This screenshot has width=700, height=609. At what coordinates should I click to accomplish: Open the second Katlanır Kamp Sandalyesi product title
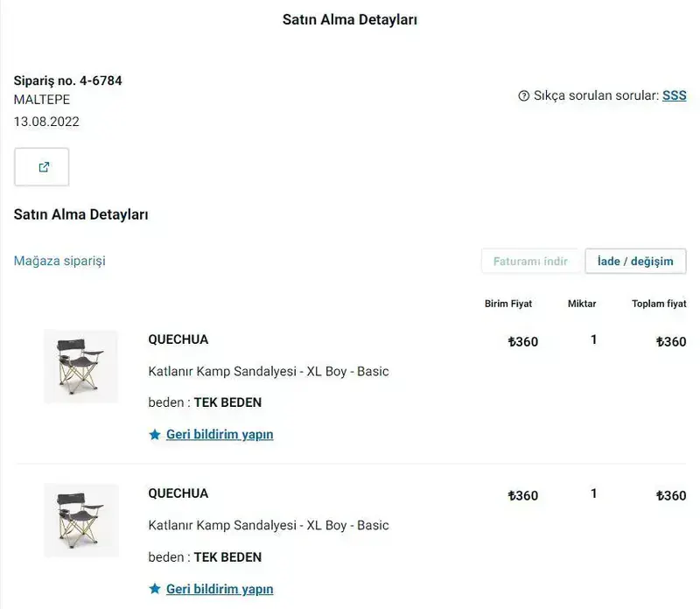tap(269, 525)
